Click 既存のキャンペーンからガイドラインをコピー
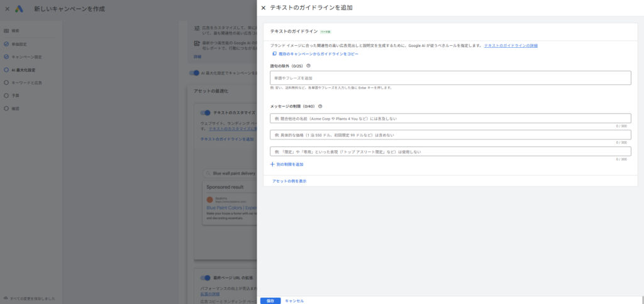The width and height of the screenshot is (644, 304). 315,54
